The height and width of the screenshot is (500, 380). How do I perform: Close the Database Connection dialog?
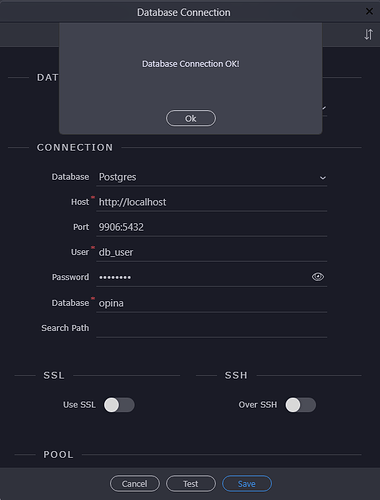coord(369,12)
